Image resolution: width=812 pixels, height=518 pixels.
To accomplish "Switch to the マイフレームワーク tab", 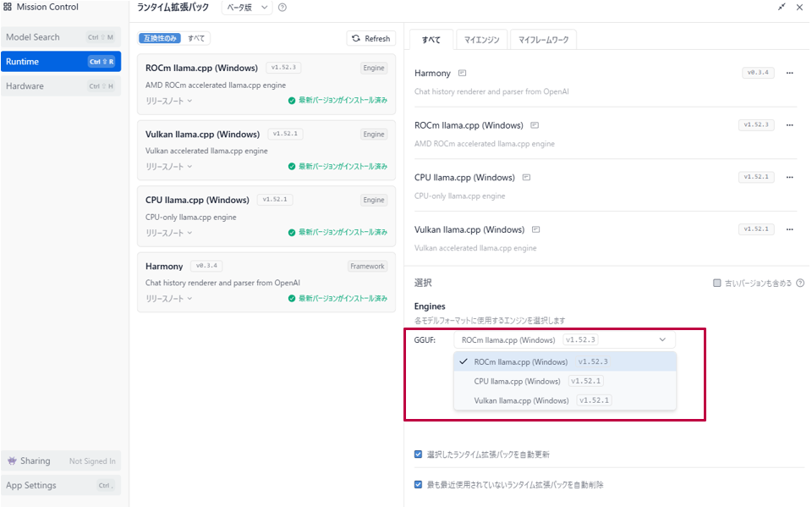I will point(543,40).
